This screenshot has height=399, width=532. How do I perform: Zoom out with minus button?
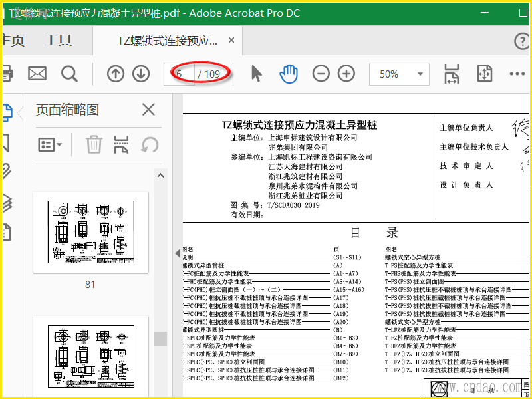point(321,74)
